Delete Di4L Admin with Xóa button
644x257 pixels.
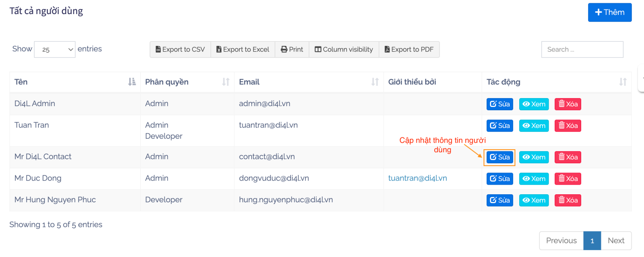click(x=568, y=104)
